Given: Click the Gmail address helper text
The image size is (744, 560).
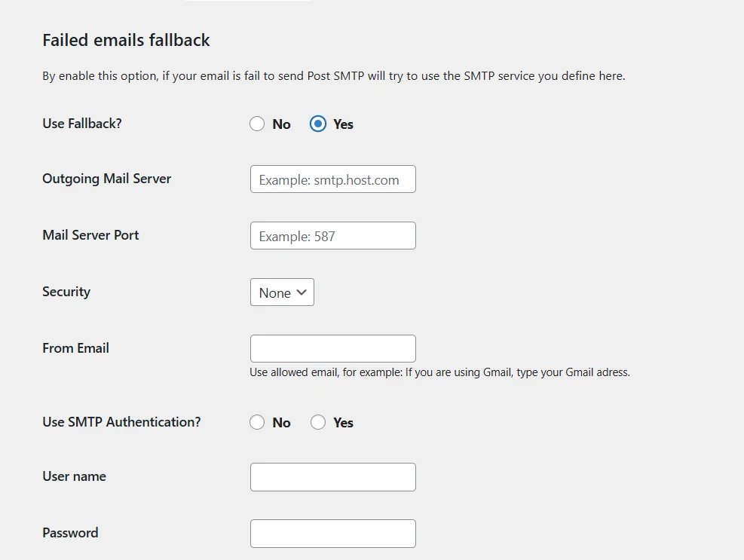Looking at the screenshot, I should (439, 372).
